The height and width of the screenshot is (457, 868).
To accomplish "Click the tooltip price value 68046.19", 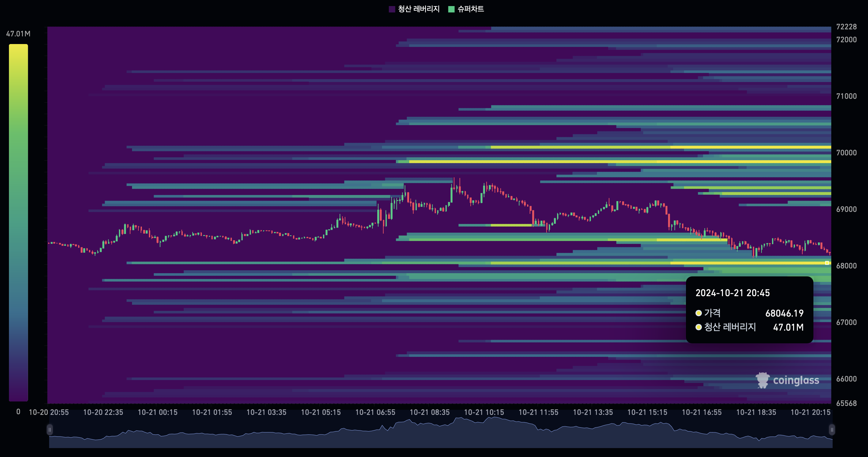I will pyautogui.click(x=784, y=313).
